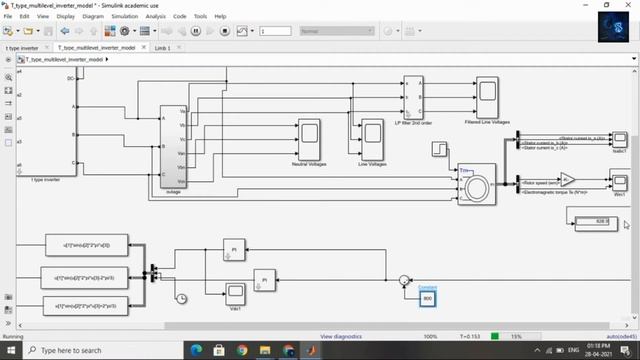
Task: Open the Edit menu
Action: point(24,16)
